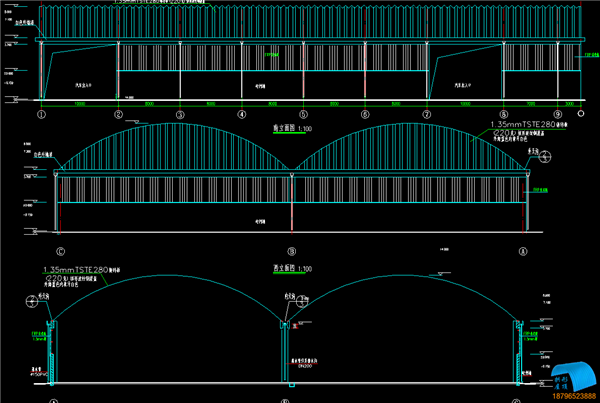This screenshot has width=600, height=403.
Task: Select axis bubble B under the middle elevation
Action: coord(292,251)
